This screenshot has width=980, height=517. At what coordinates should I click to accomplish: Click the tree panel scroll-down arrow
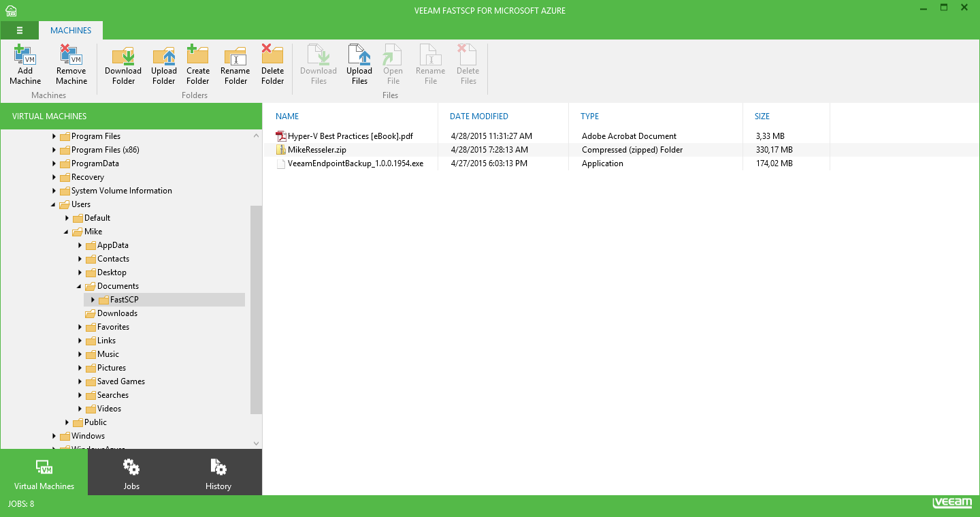pyautogui.click(x=256, y=443)
